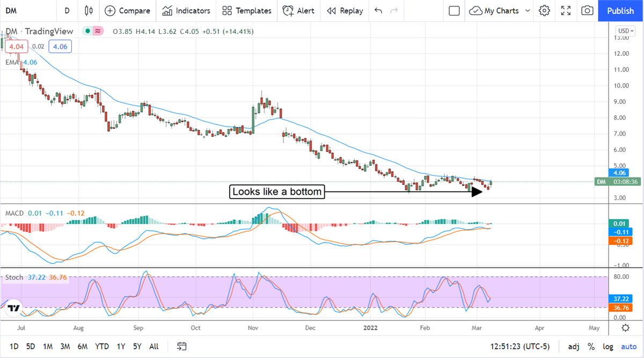Select the layout square icon

[454, 11]
